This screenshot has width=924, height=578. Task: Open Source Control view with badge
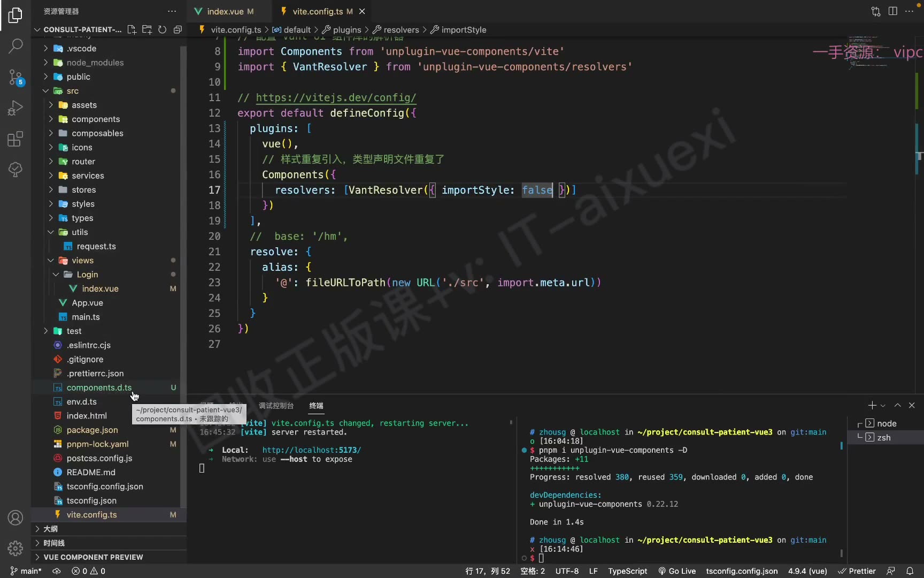coord(16,78)
